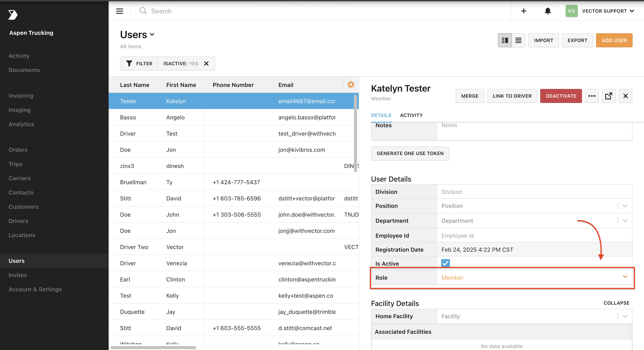Toggle the hamburger menu icon
The image size is (644, 350).
tap(120, 11)
